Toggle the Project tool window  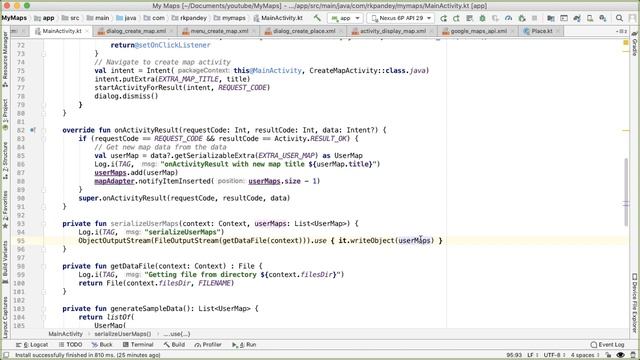[5, 115]
